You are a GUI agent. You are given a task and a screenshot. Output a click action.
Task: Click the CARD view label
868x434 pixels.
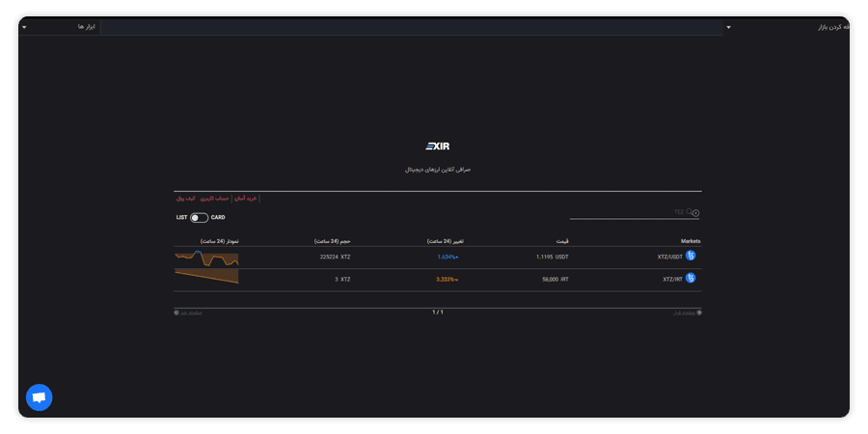tap(218, 218)
